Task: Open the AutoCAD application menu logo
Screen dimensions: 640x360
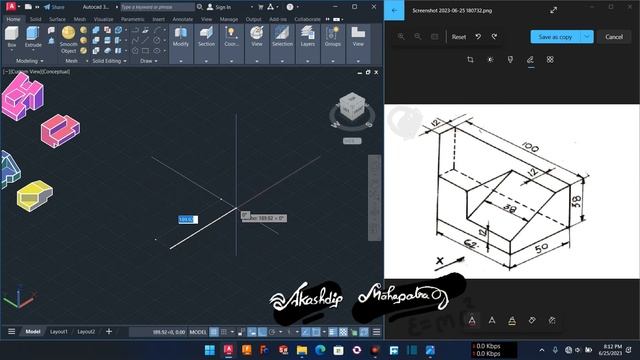Action: tap(11, 7)
